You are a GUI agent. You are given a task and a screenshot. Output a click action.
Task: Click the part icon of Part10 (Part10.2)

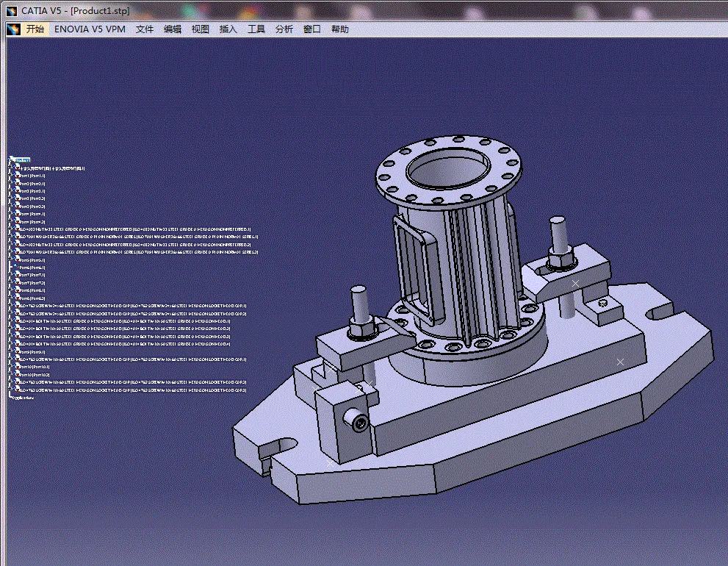pos(17,373)
